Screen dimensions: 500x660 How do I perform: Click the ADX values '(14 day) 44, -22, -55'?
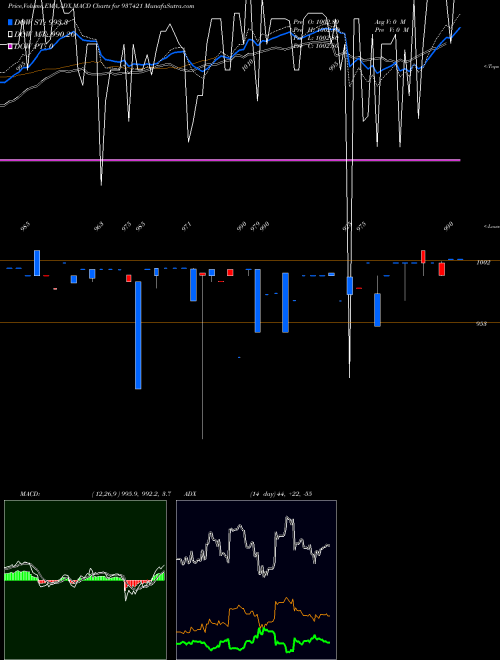(x=281, y=494)
